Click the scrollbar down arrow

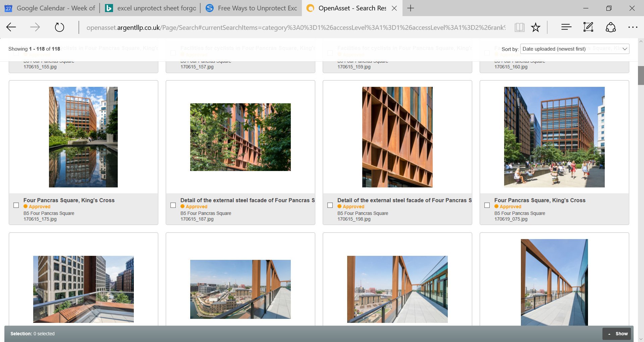pyautogui.click(x=641, y=339)
